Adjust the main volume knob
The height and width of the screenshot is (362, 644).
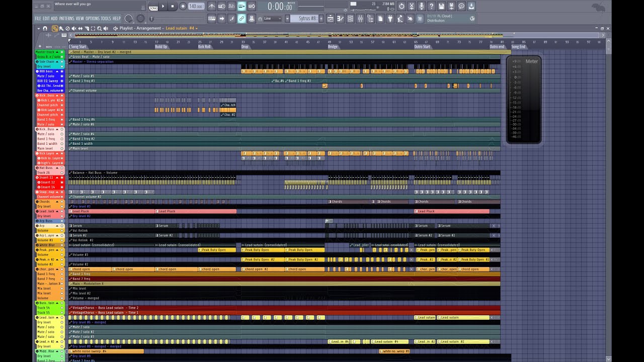click(x=129, y=19)
